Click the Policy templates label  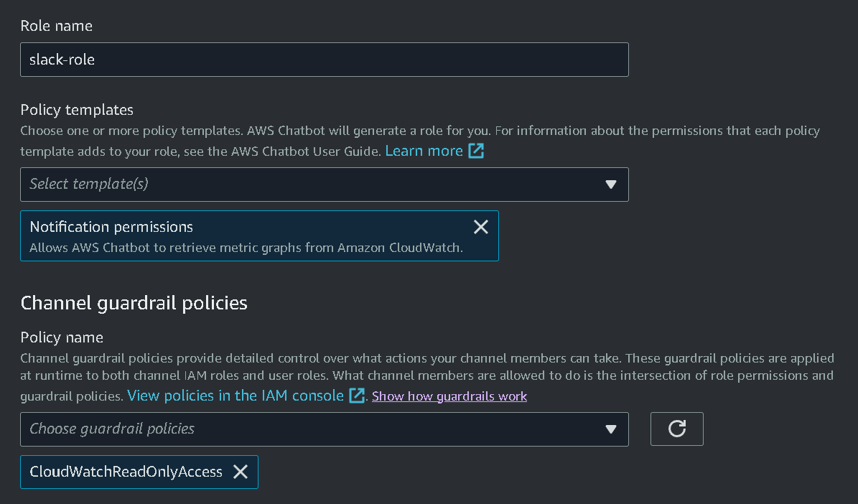point(77,110)
